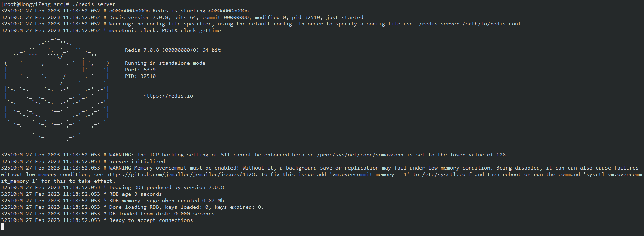This screenshot has height=236, width=644.
Task: Click the 'Redis is starting' log line
Action: tap(179, 11)
